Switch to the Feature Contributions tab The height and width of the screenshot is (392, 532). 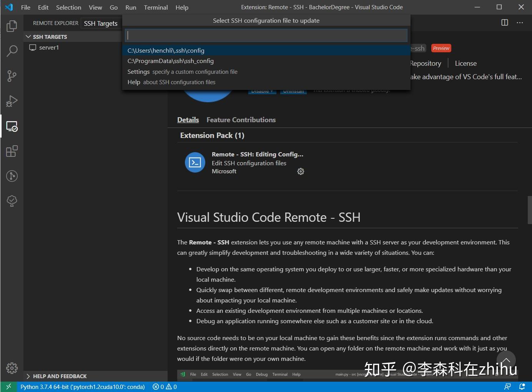241,120
